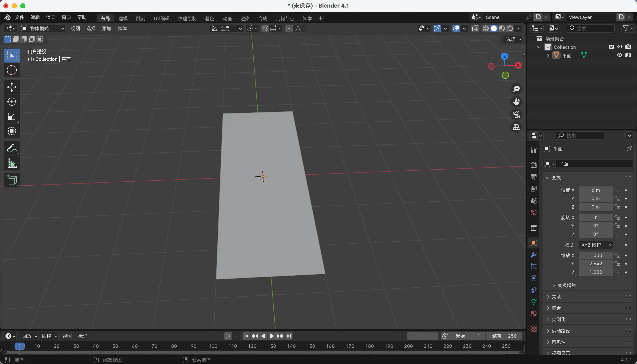Screen dimensions: 637x364
Task: Open XYZ 欧拉 rotation mode dropdown
Action: [596, 245]
